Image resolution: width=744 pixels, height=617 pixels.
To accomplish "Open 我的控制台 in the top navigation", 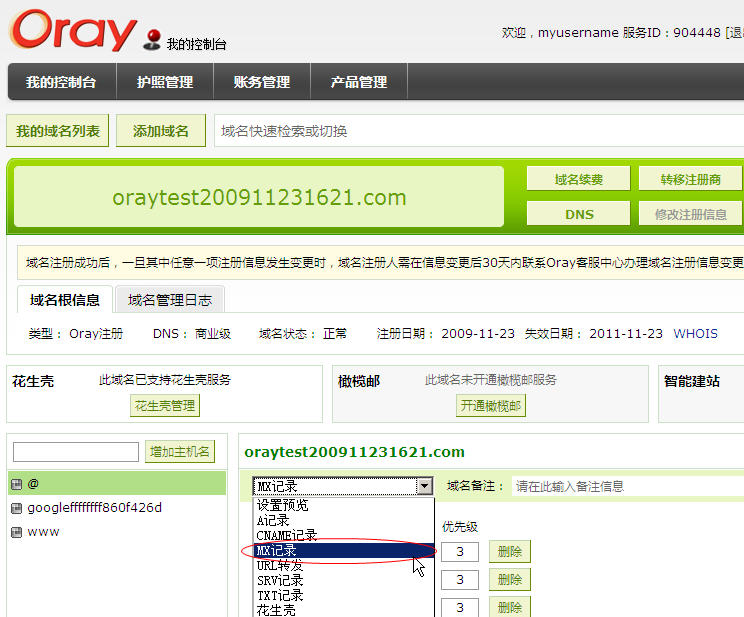I will 61,82.
